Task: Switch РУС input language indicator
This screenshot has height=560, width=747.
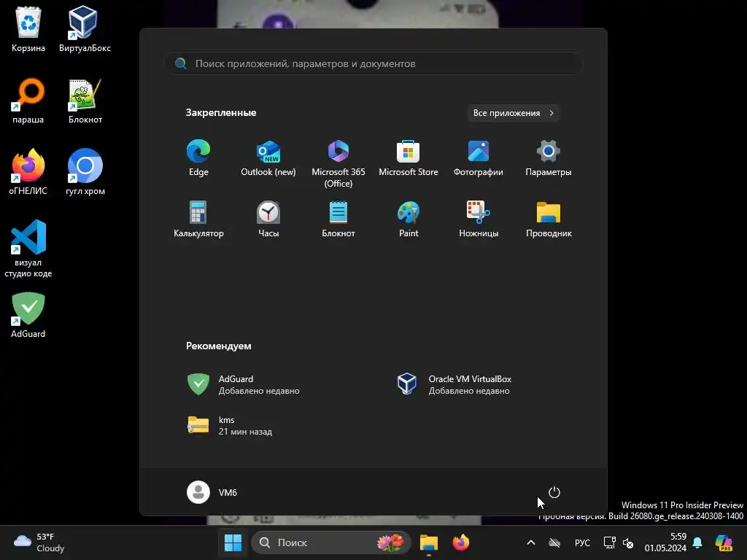Action: click(x=582, y=542)
